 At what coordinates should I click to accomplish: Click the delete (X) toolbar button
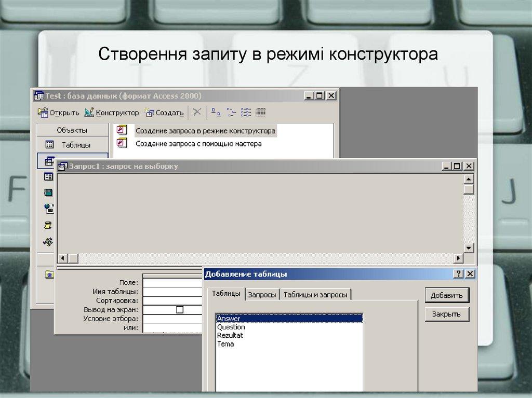coord(197,111)
